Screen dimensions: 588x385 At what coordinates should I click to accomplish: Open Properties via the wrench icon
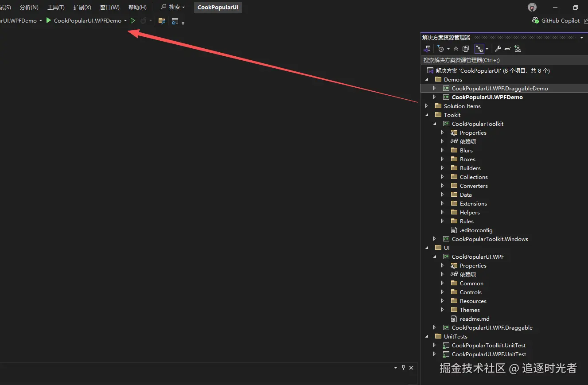click(x=498, y=49)
